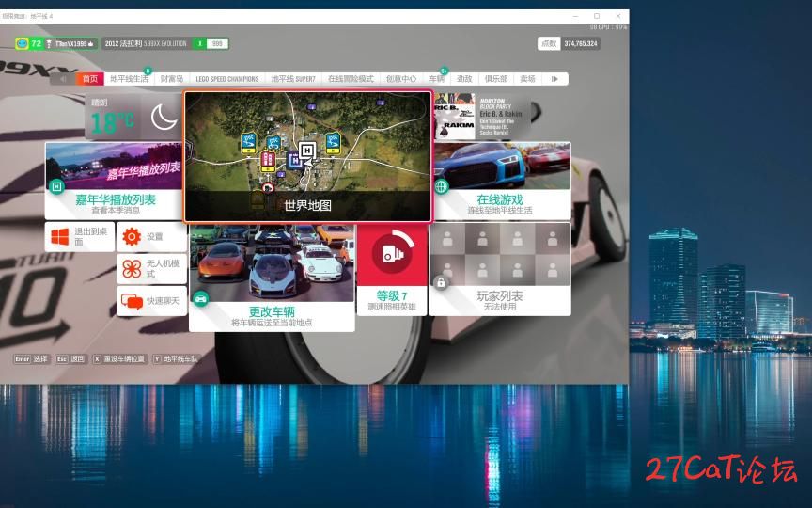Click the notification badge on the 地平线生活 tab
The width and height of the screenshot is (812, 508).
(x=148, y=71)
